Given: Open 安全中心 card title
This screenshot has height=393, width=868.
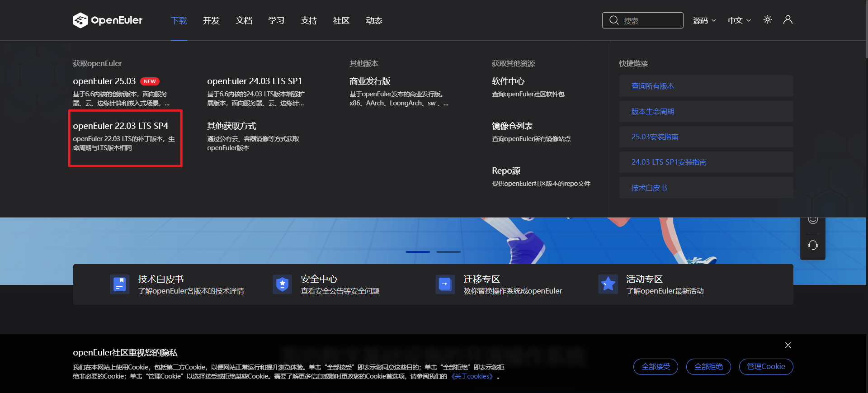Looking at the screenshot, I should (x=319, y=279).
